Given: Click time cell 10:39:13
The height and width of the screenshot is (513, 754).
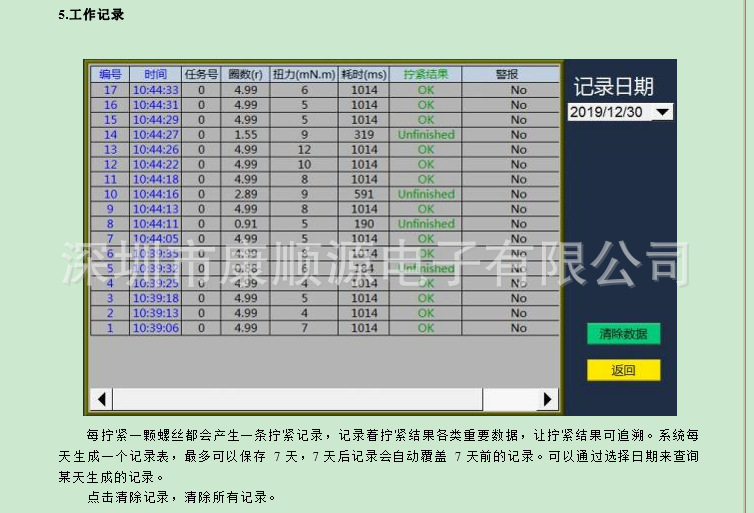Looking at the screenshot, I should click(155, 313).
